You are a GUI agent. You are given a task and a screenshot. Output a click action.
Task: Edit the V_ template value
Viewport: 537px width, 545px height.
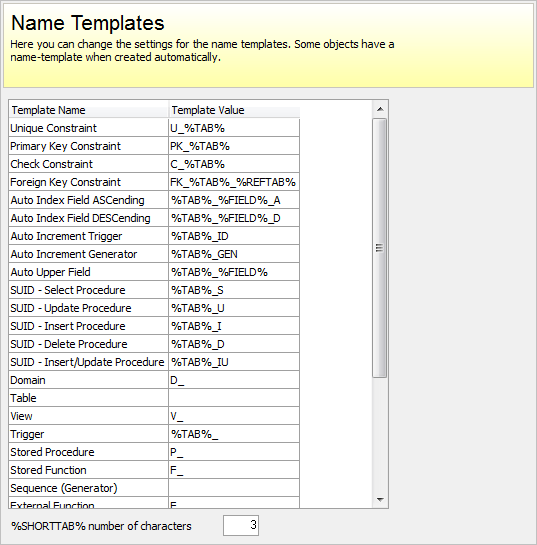click(234, 416)
